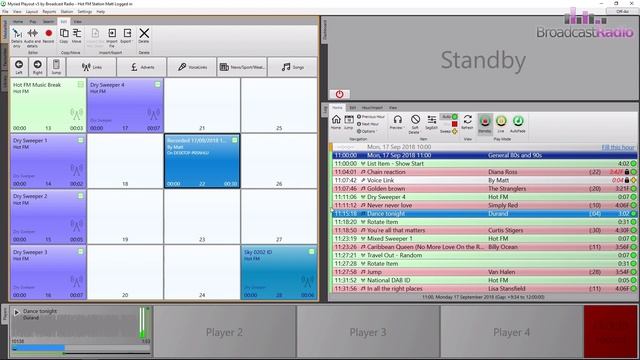Toggle the status circle on Chain reaction row
This screenshot has height=360, width=640.
[x=633, y=172]
